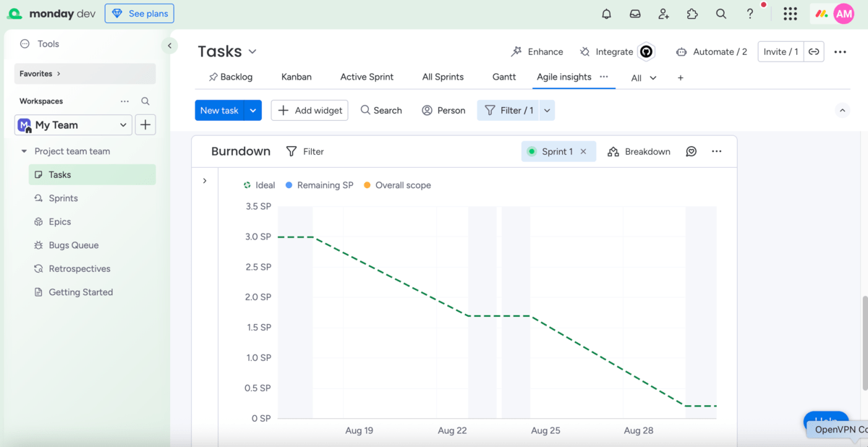Open the Burndown widget discussion bubble icon
This screenshot has width=868, height=447.
click(x=691, y=151)
